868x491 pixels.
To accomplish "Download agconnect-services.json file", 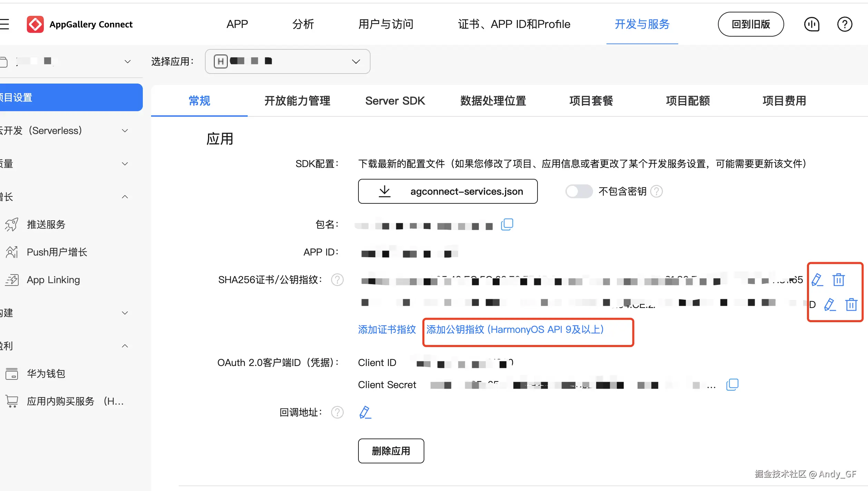I will [x=447, y=191].
